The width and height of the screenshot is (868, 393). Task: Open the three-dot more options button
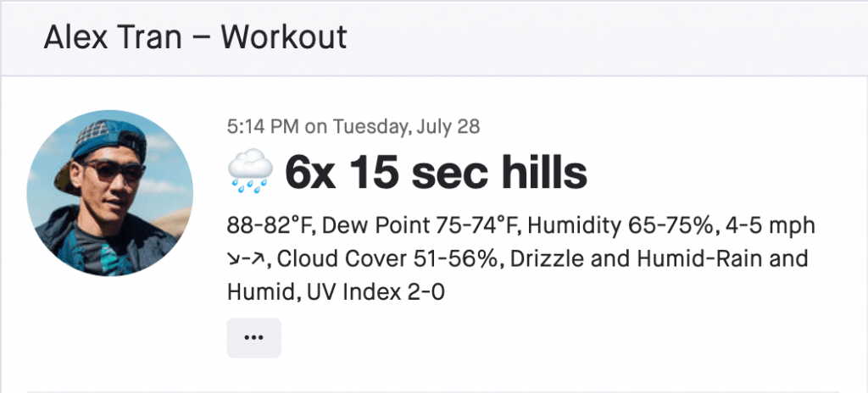click(x=253, y=338)
